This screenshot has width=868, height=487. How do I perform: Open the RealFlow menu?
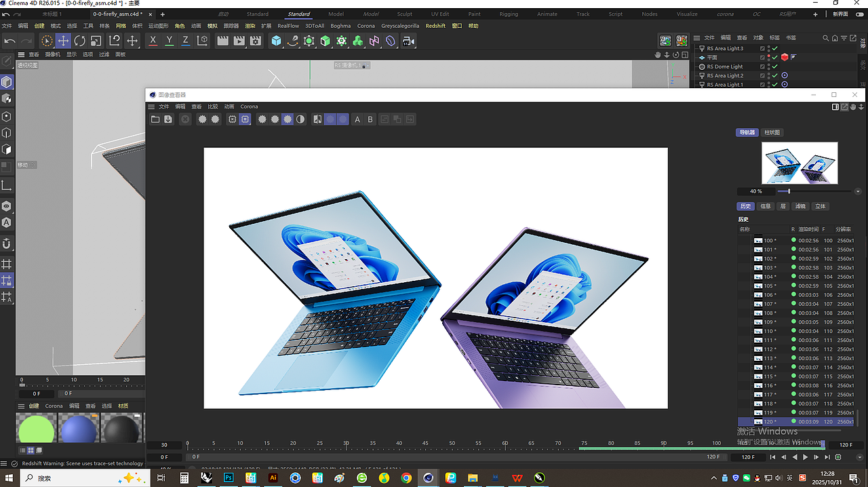pyautogui.click(x=288, y=26)
